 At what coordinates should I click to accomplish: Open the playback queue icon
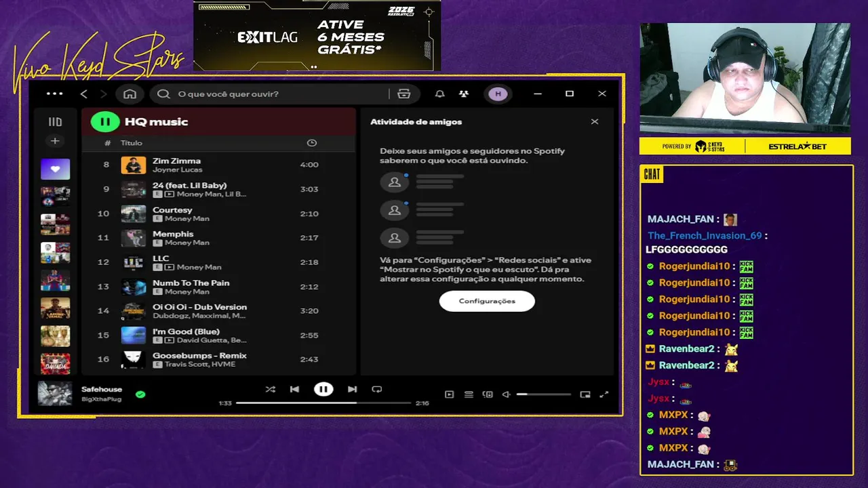[x=469, y=394]
